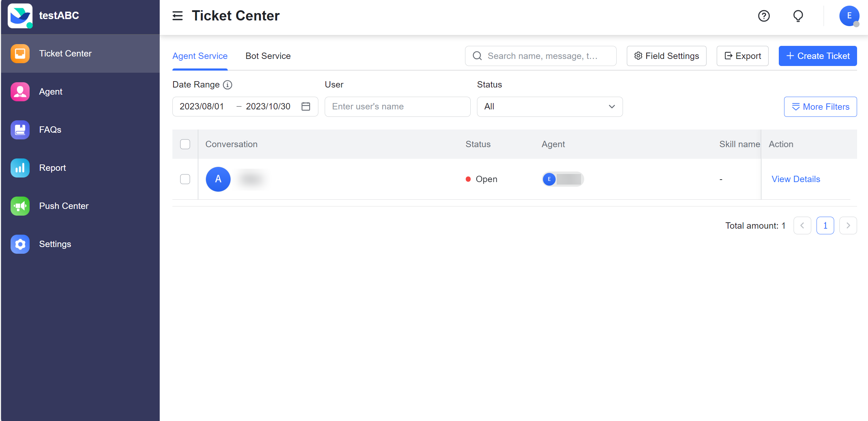
Task: Open the Agent section in sidebar
Action: point(50,91)
